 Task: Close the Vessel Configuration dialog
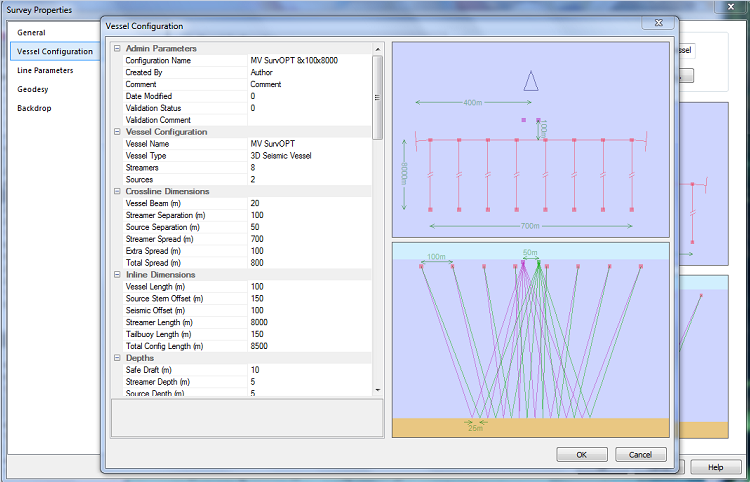[658, 23]
